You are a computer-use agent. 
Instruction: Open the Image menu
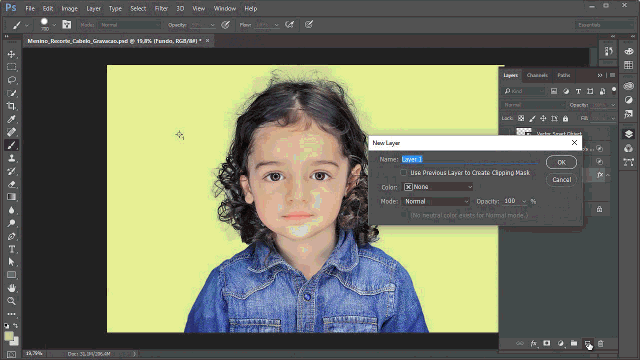tap(69, 9)
